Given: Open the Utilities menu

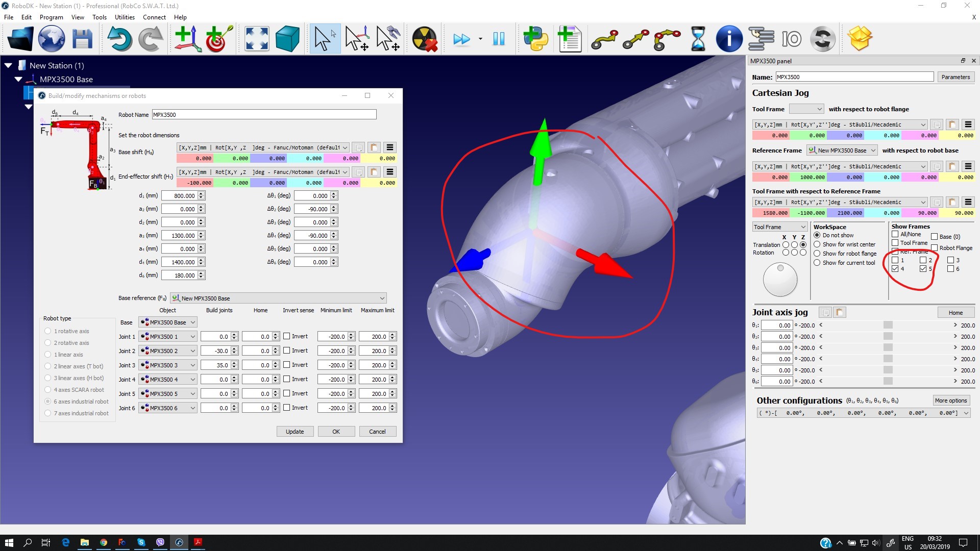Looking at the screenshot, I should click(x=125, y=17).
